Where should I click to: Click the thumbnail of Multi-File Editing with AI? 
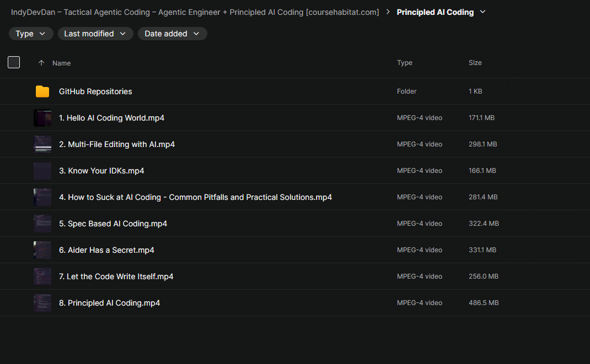(x=42, y=144)
